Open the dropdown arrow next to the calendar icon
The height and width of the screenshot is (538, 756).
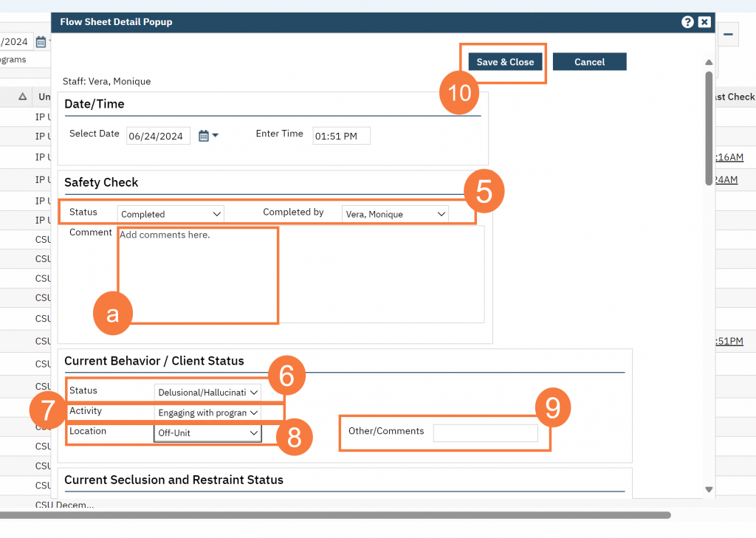pos(214,136)
